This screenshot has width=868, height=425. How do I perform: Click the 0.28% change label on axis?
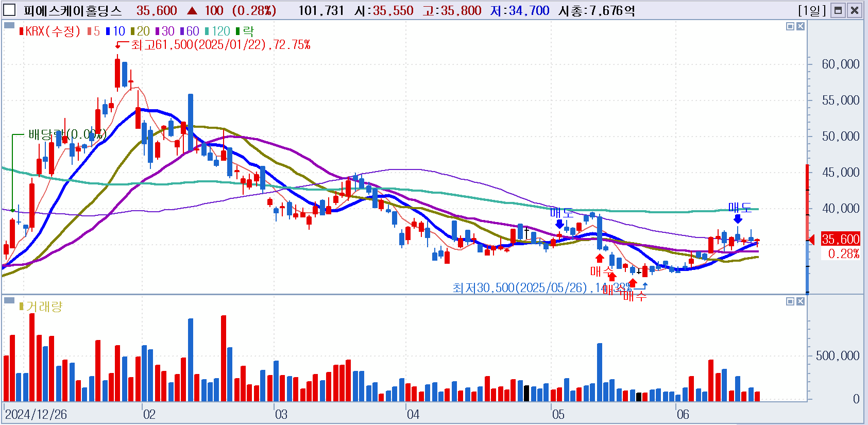[x=844, y=253]
